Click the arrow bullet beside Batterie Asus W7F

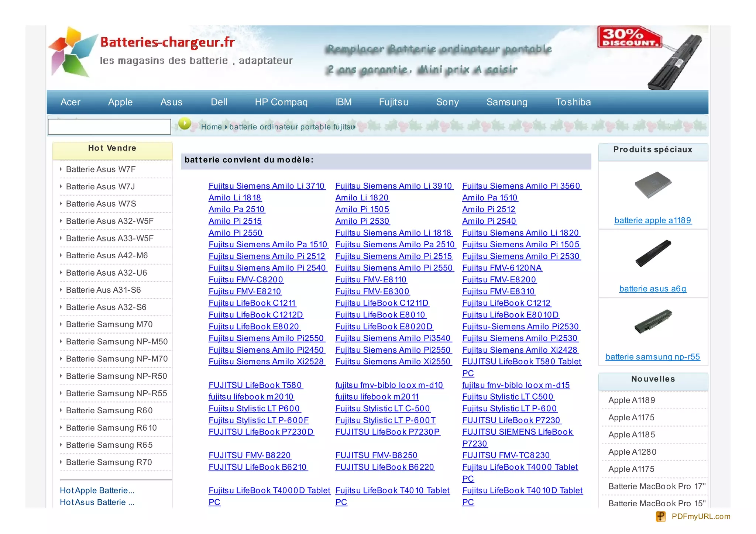[61, 169]
